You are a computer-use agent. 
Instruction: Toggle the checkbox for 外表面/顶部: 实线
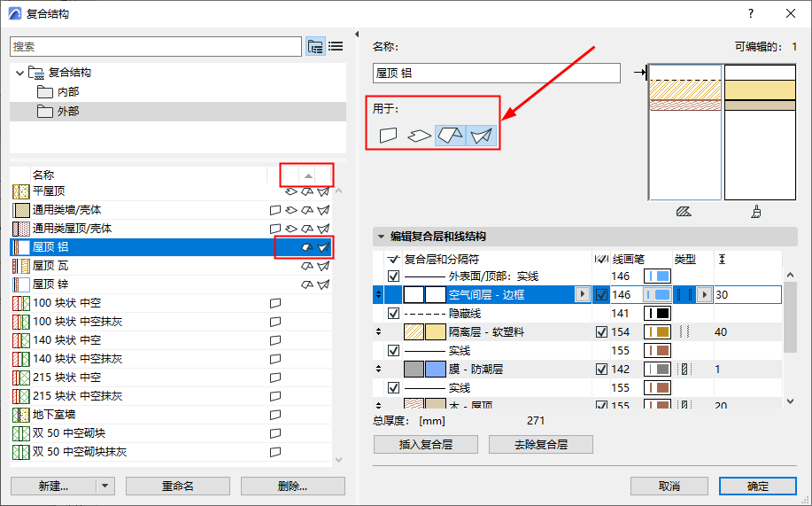(x=393, y=276)
